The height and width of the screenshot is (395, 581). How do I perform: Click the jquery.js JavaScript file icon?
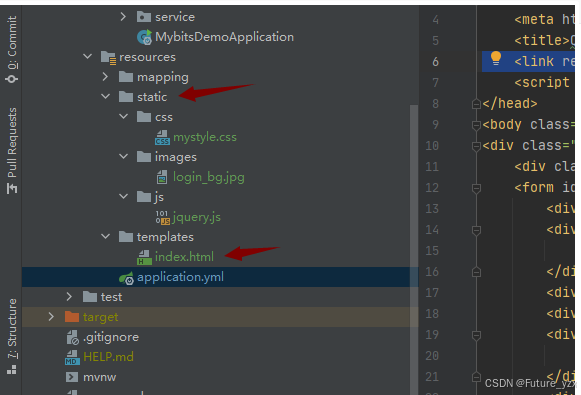(x=163, y=218)
